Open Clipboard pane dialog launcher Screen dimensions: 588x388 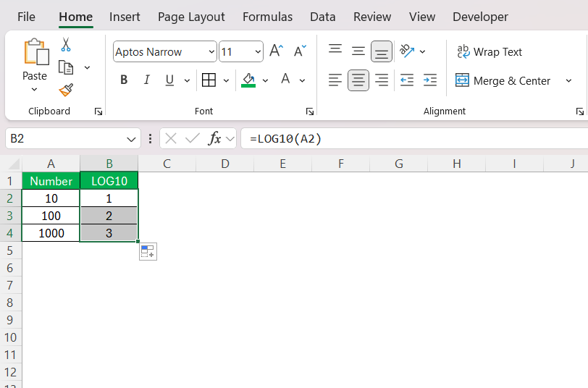98,111
